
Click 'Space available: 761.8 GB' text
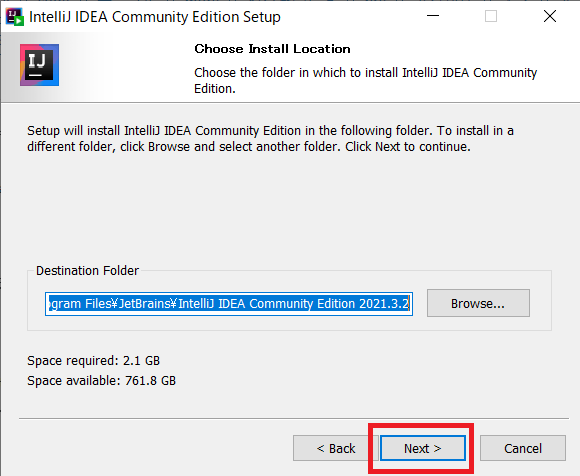pos(101,381)
